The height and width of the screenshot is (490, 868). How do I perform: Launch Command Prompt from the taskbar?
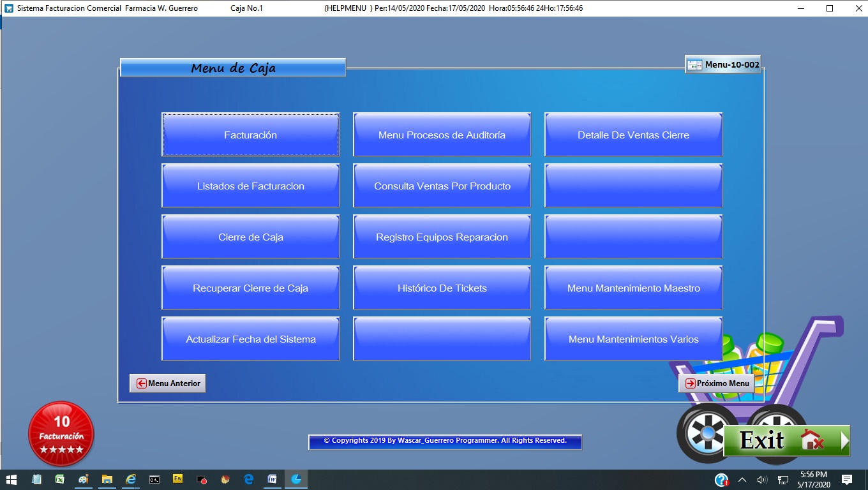point(154,479)
